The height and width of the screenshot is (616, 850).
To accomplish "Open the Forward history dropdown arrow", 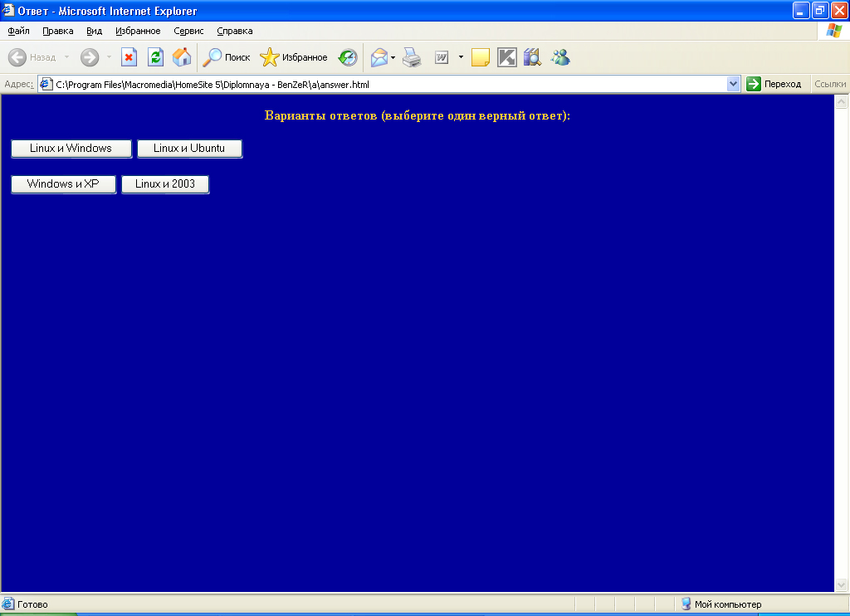I will [x=109, y=57].
